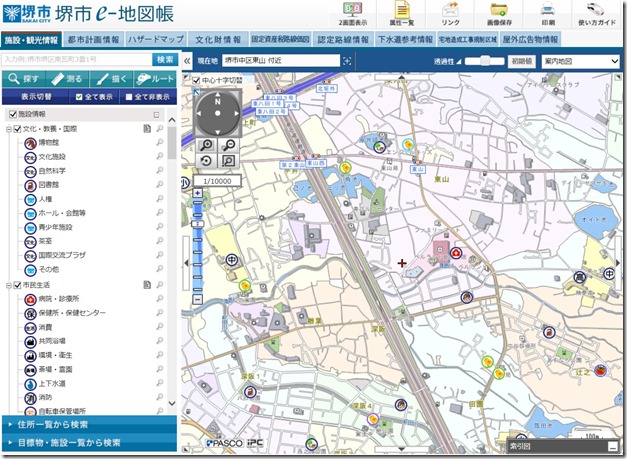Zoom in with the plus magnifier icon
The image size is (627, 459).
point(207,145)
